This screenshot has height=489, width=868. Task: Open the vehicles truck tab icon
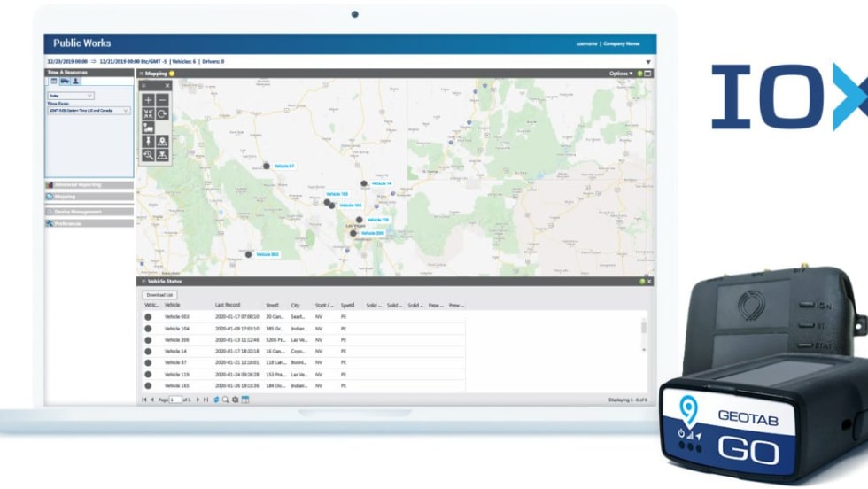point(65,81)
